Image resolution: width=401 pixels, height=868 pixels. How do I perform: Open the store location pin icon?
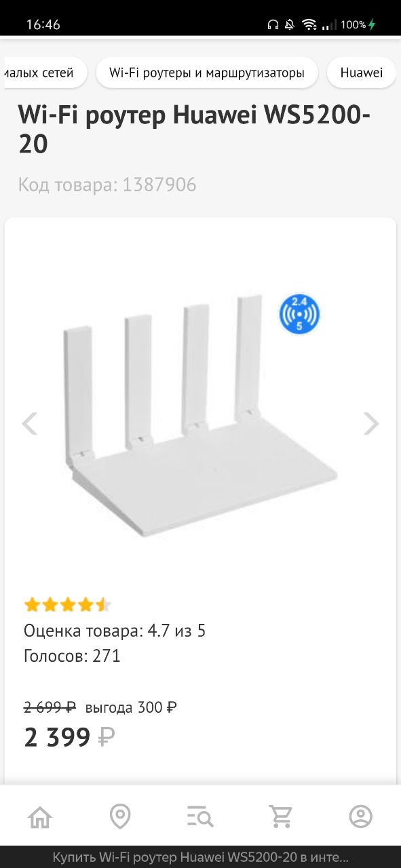pos(120,816)
